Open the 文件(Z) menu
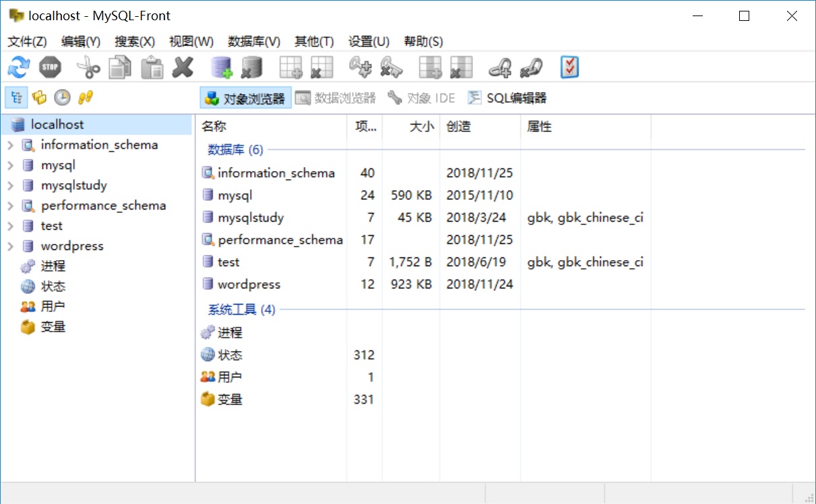The width and height of the screenshot is (816, 504). coord(27,42)
